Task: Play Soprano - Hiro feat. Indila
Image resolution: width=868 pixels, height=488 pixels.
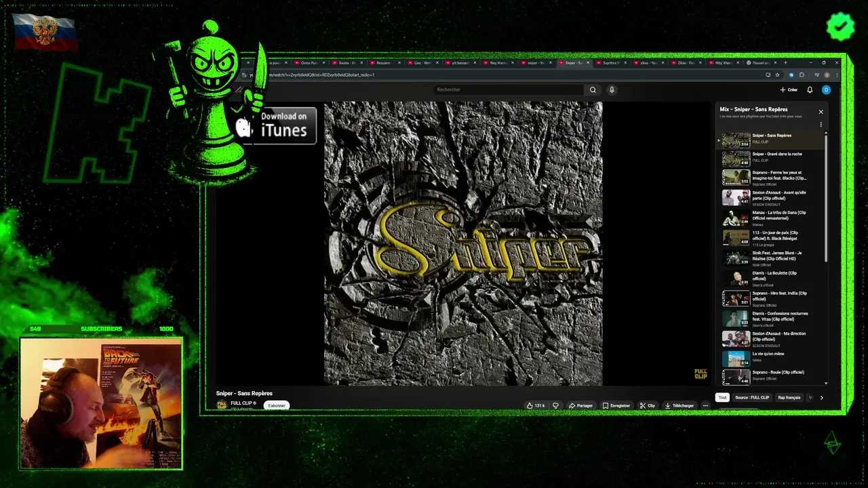Action: 772,298
